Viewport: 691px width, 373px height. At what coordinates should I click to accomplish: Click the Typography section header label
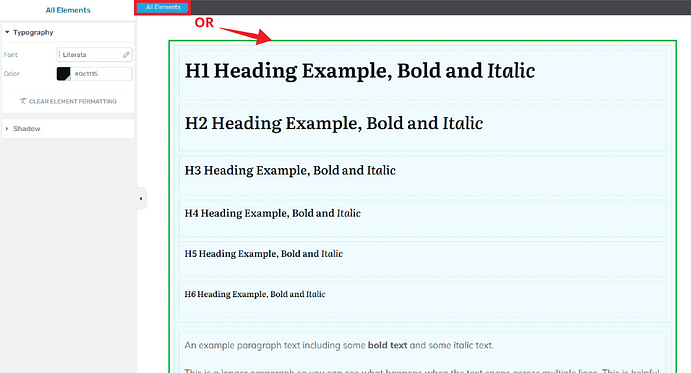[x=33, y=32]
